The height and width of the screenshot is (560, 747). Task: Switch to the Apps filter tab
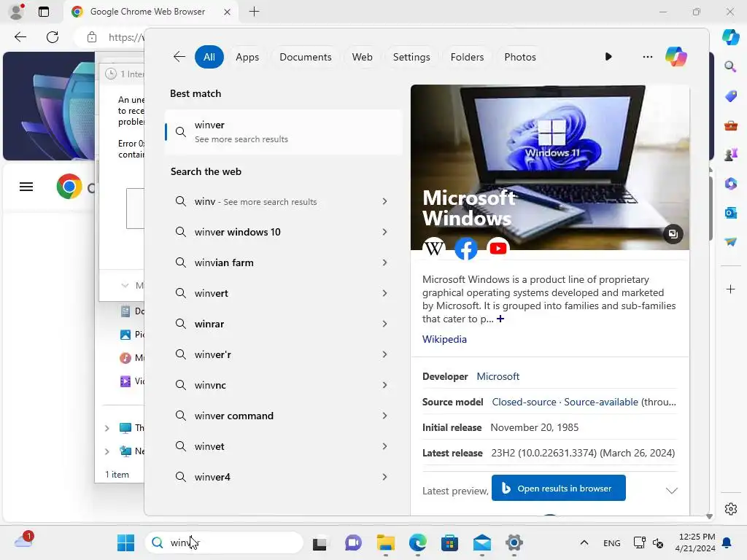tap(247, 57)
